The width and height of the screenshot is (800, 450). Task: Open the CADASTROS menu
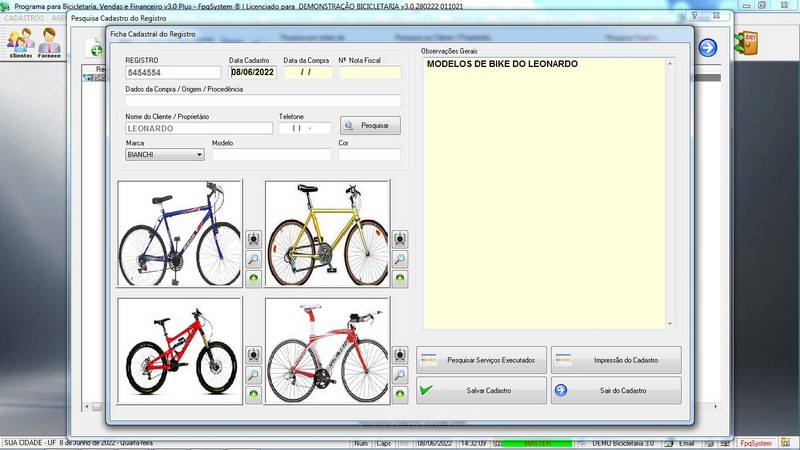24,18
